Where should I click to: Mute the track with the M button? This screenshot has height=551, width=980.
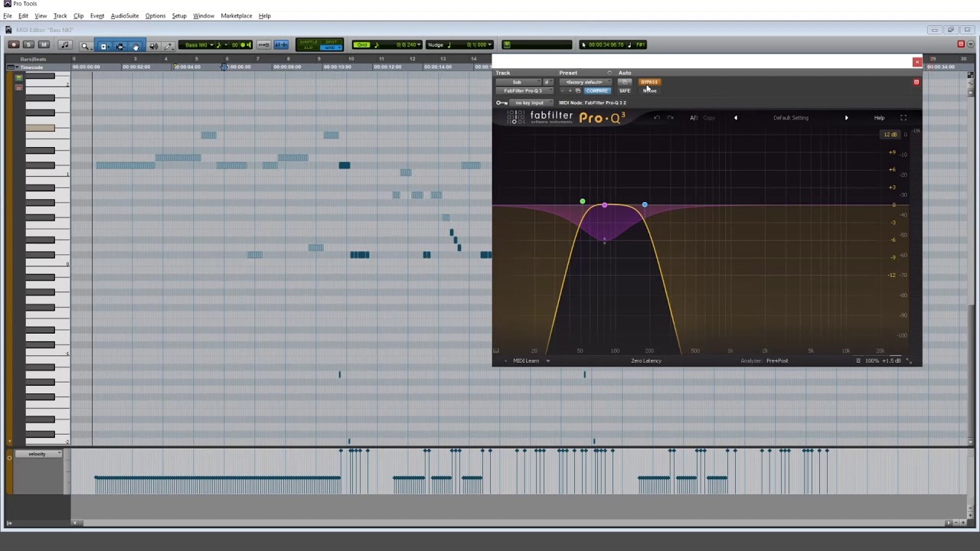44,45
